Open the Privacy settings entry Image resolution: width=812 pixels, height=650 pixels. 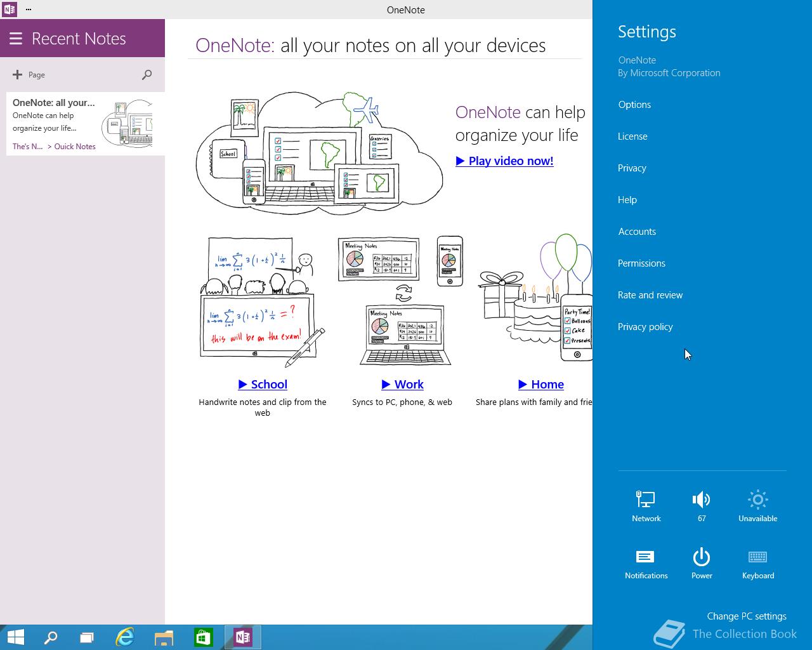tap(632, 168)
